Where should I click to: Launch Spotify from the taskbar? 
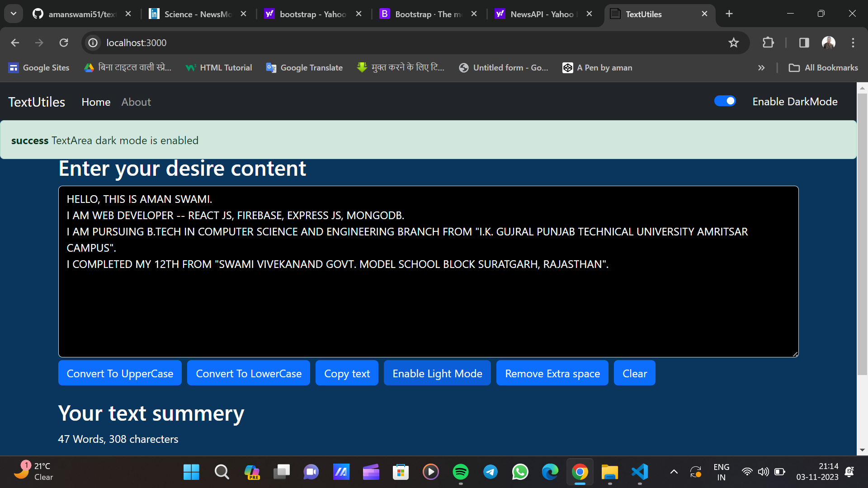coord(460,472)
